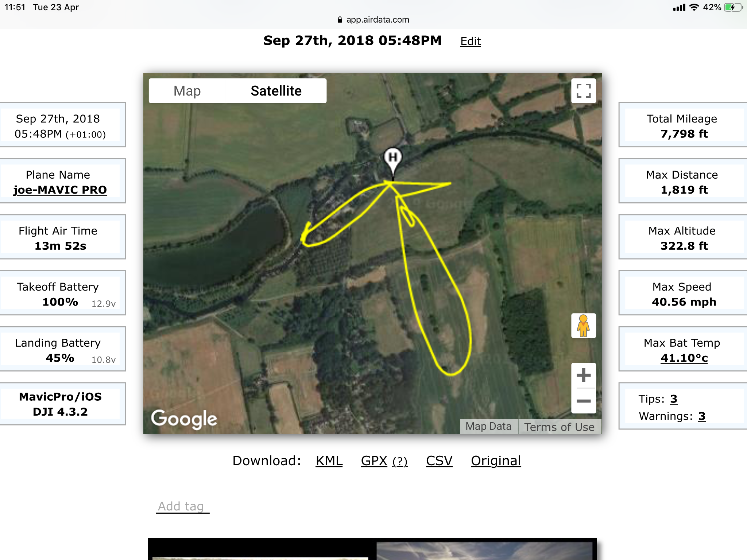The height and width of the screenshot is (560, 747).
Task: Click the battery indicator in status bar
Action: (733, 7)
